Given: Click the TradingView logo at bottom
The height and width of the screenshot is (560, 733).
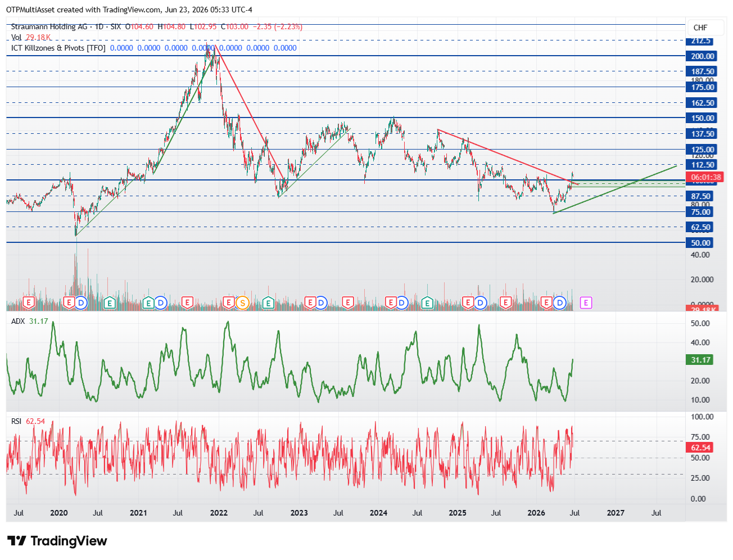Looking at the screenshot, I should click(57, 541).
